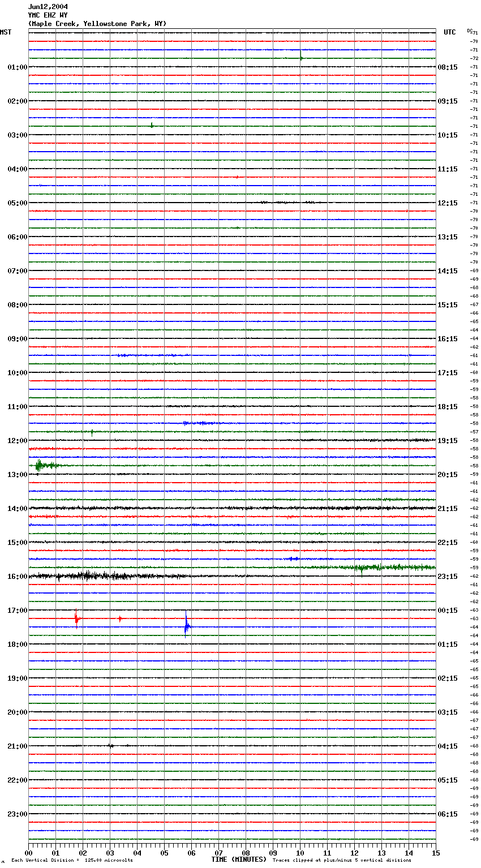Select the 13:00 MST hour label
Image resolution: width=481 pixels, height=868 pixels.
[17, 475]
